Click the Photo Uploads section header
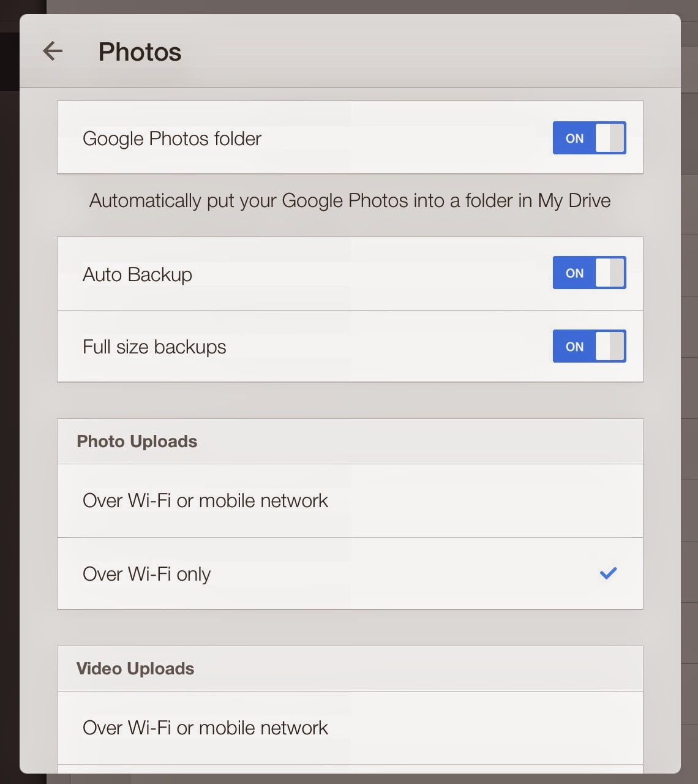 [x=137, y=442]
